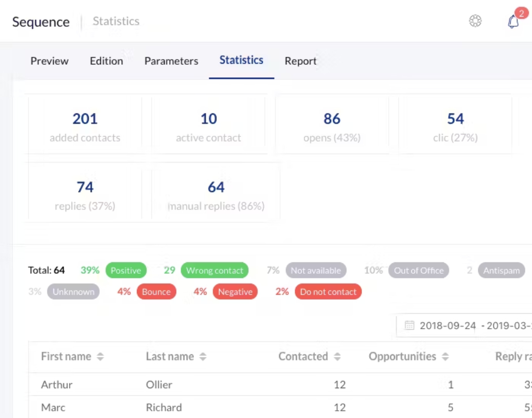This screenshot has width=532, height=418.
Task: Open the Report tab
Action: [x=300, y=61]
